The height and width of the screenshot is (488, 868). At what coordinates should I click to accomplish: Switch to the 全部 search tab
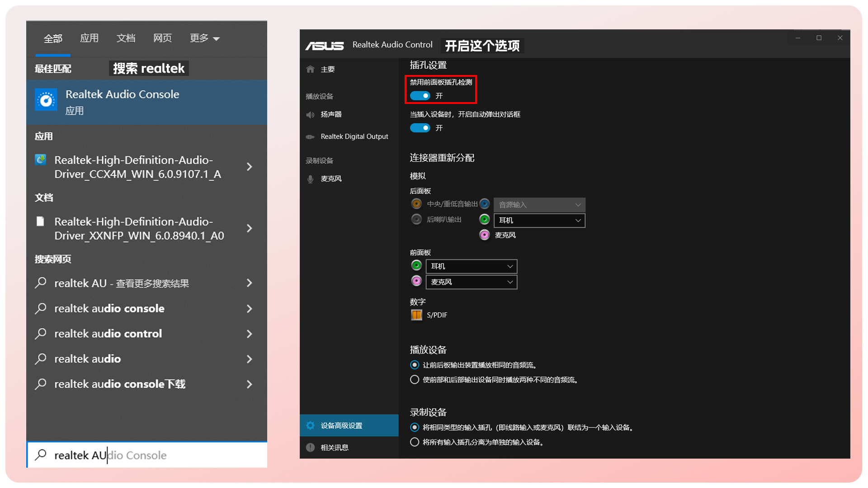[x=53, y=38]
